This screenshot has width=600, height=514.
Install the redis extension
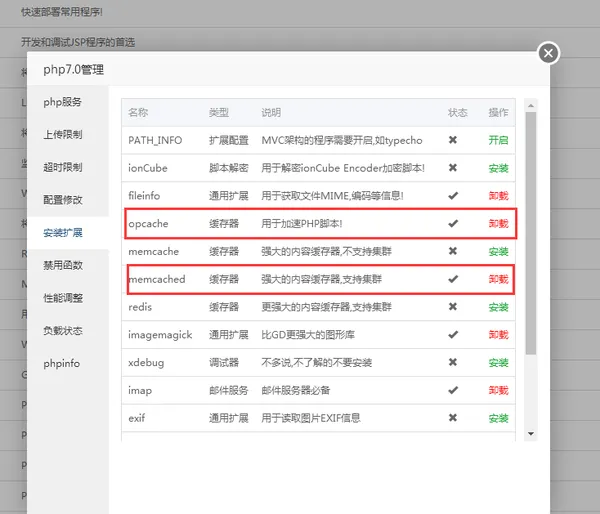(x=498, y=307)
